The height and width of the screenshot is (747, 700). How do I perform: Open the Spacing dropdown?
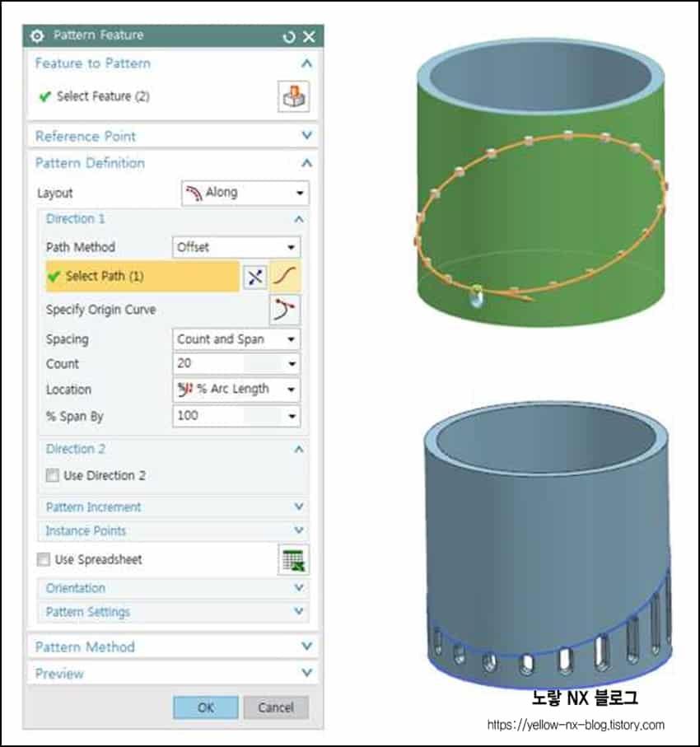(236, 339)
